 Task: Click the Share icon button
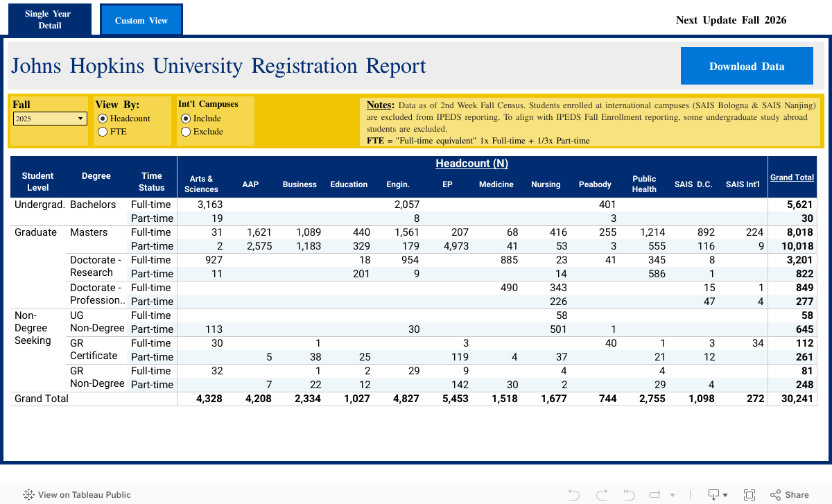point(790,495)
